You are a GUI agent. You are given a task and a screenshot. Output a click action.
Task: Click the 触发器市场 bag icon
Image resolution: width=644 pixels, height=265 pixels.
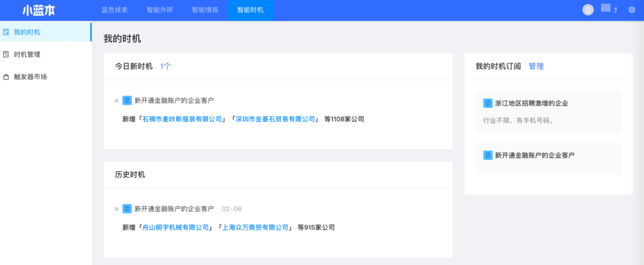click(x=6, y=77)
